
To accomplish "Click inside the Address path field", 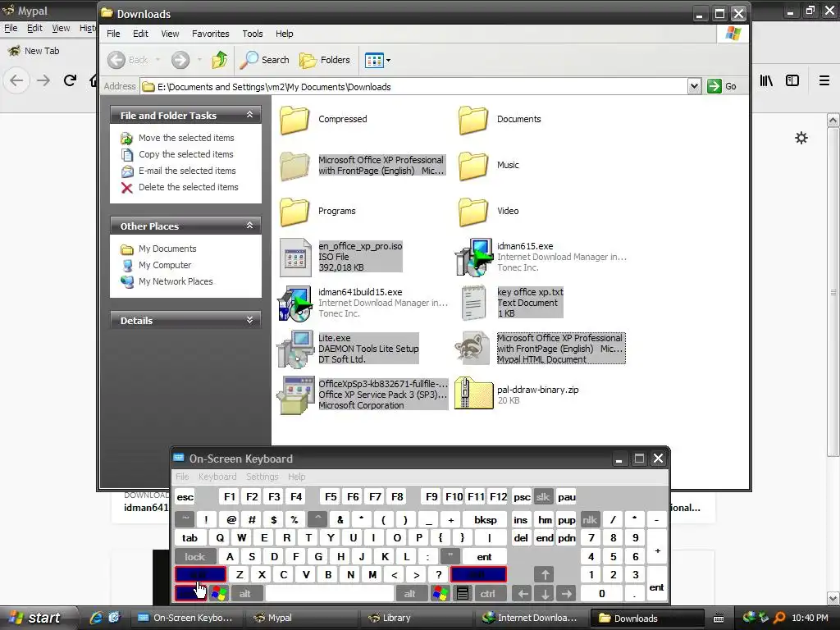I will [413, 87].
